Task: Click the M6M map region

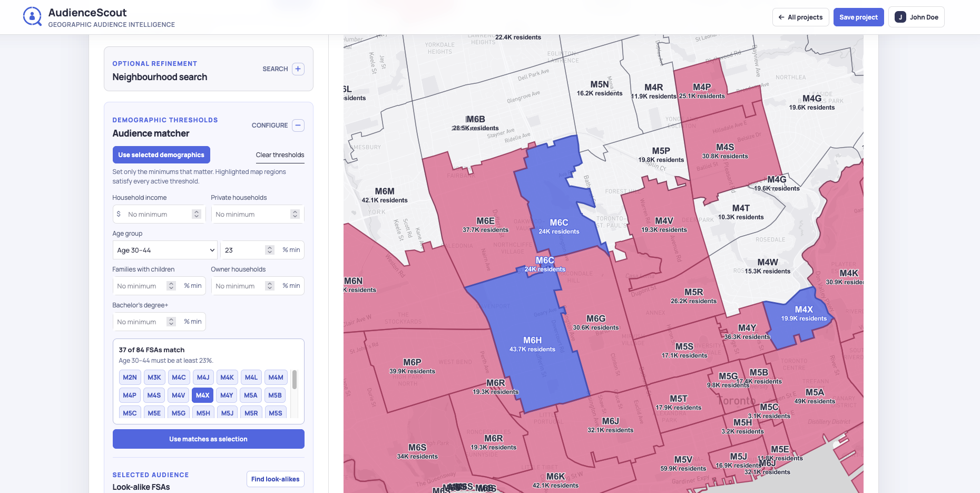Action: [385, 196]
